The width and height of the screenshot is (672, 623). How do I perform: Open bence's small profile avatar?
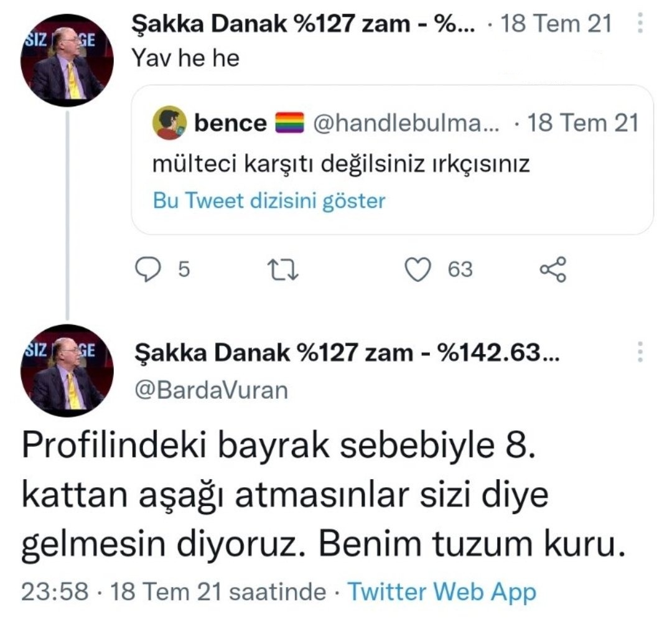pos(170,123)
